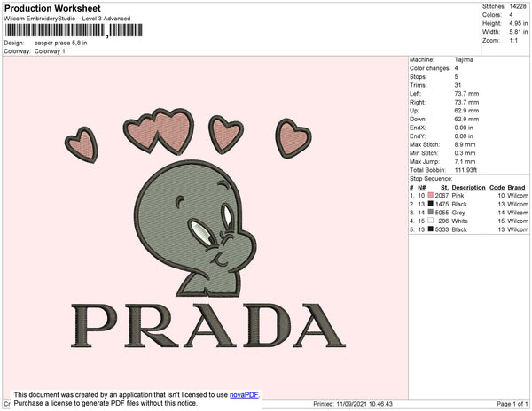The height and width of the screenshot is (411, 532).
Task: Click the Colorway 1 value
Action: point(50,51)
